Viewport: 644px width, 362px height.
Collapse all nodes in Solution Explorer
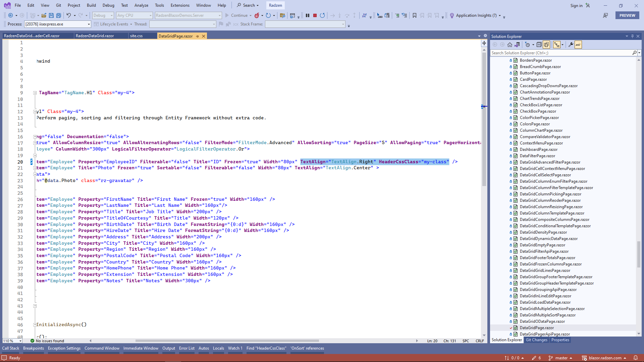[539, 44]
